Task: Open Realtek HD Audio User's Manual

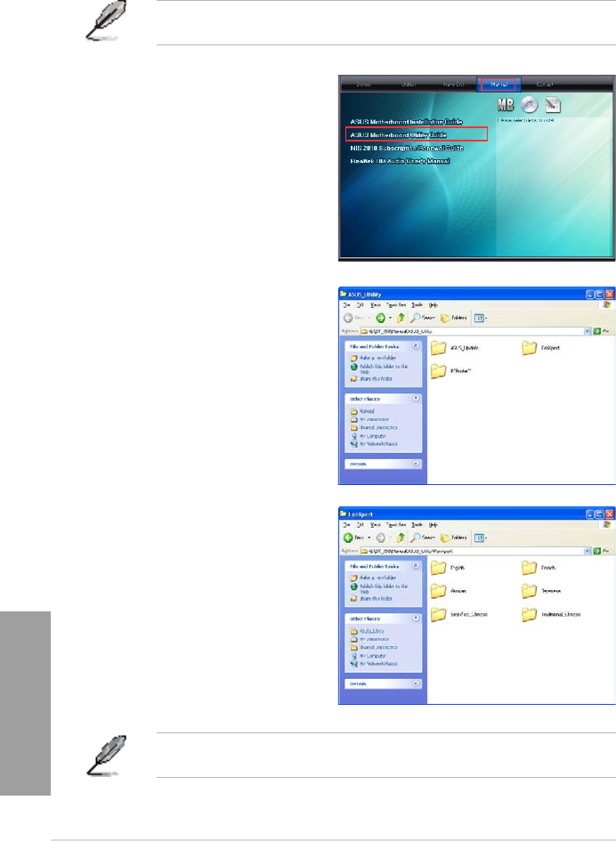Action: 400,161
